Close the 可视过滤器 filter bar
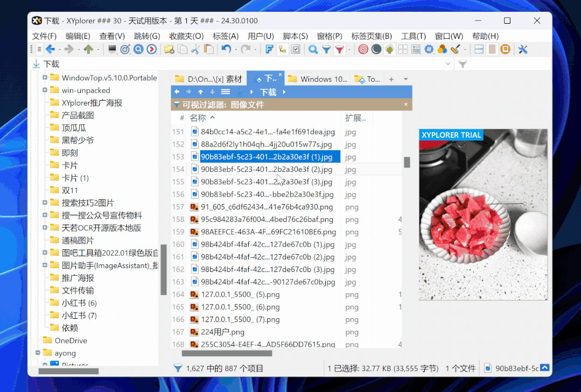 tap(406, 104)
